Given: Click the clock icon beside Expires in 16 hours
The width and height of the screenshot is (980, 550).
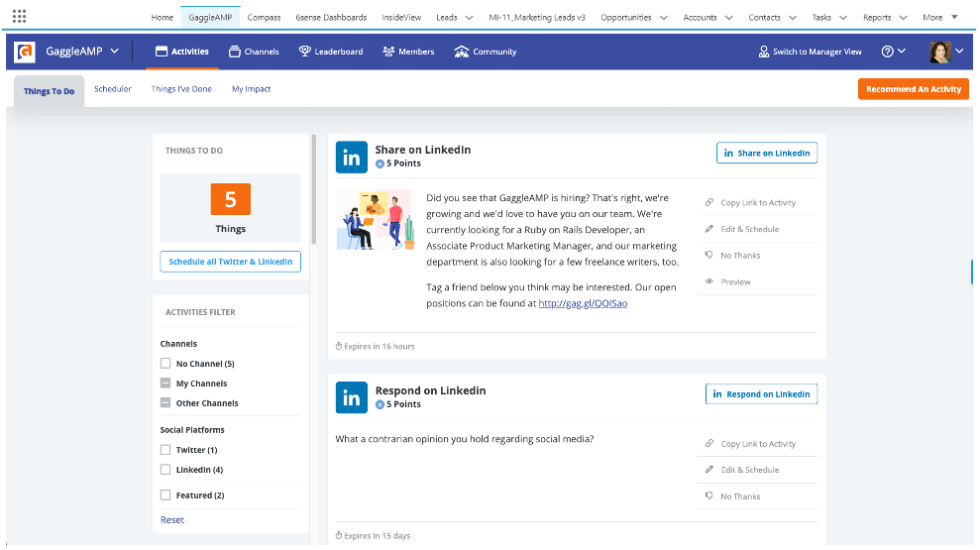Looking at the screenshot, I should [339, 346].
